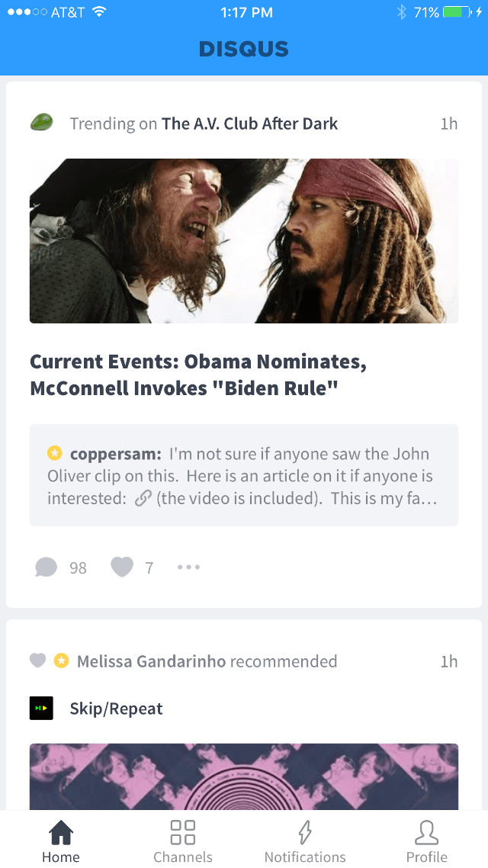Tap the small heart icon beside Melissa Gandarinho
This screenshot has width=488, height=868.
tap(37, 661)
